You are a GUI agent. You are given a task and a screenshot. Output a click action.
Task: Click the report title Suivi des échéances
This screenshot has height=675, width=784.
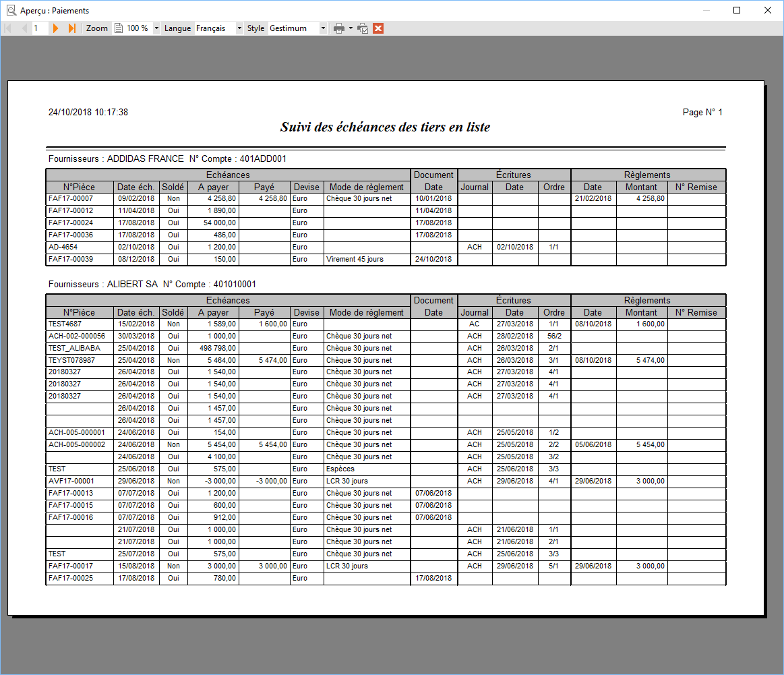385,127
